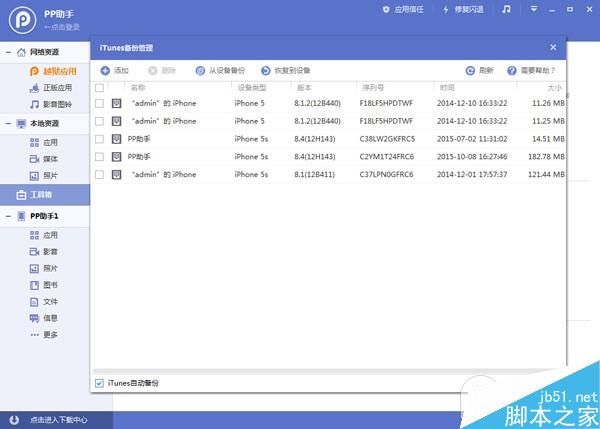Open 媒体 under 本地资源
The width and height of the screenshot is (600, 429).
pyautogui.click(x=44, y=159)
